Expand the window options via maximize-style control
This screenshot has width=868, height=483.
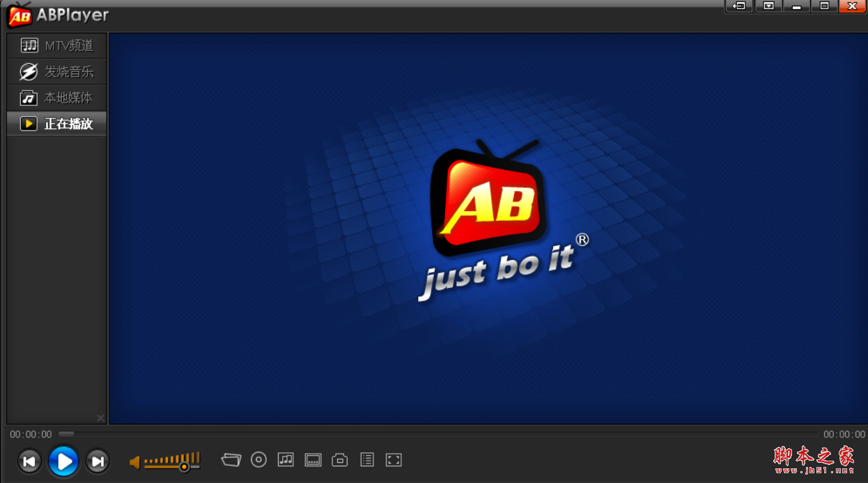point(823,6)
